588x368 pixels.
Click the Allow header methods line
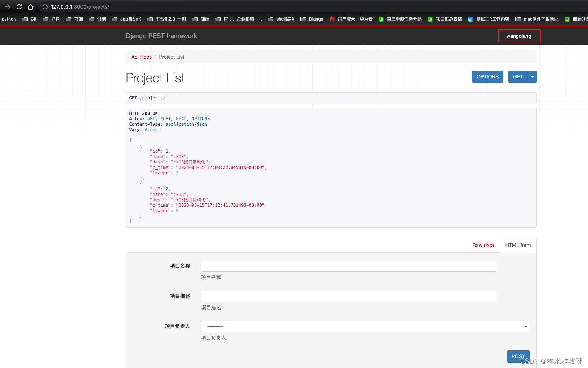click(x=169, y=119)
